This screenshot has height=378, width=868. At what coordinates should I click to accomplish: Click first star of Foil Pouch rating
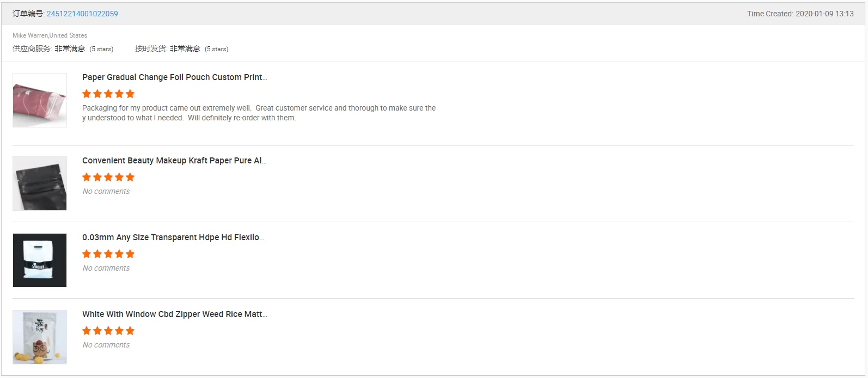(x=87, y=94)
